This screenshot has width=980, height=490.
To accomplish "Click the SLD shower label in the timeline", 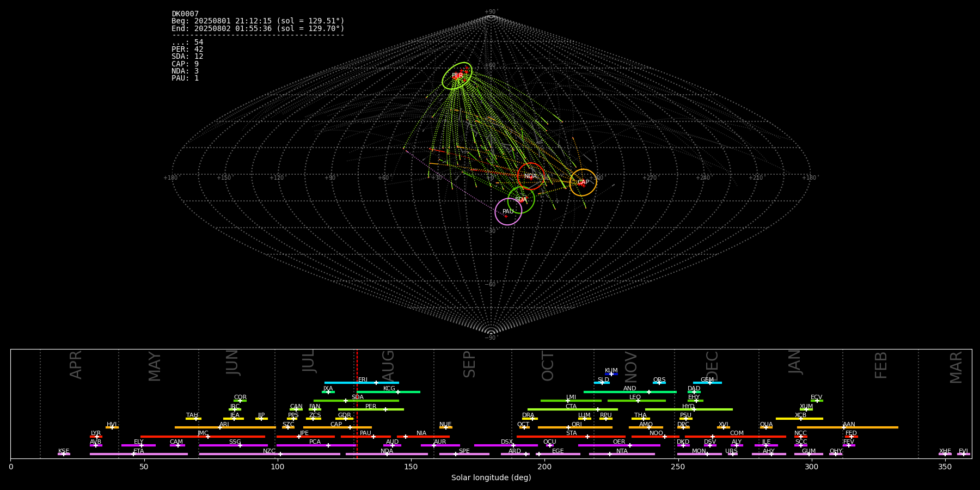I will tap(603, 380).
